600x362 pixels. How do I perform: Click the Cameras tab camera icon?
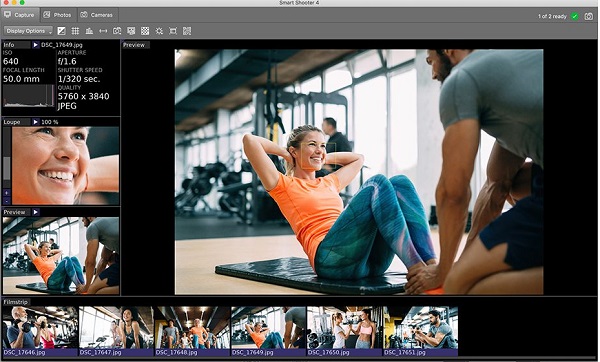click(x=84, y=15)
